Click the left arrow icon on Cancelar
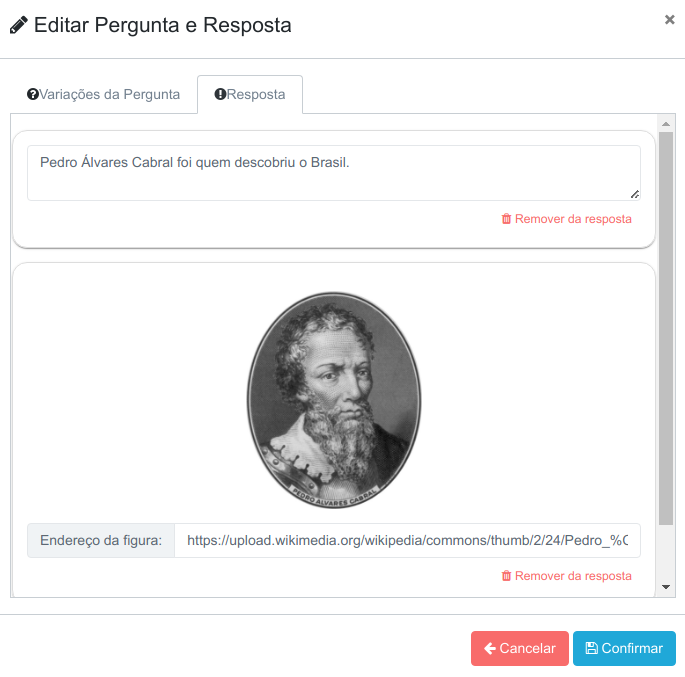Viewport: 685px width, 677px height. [x=490, y=648]
